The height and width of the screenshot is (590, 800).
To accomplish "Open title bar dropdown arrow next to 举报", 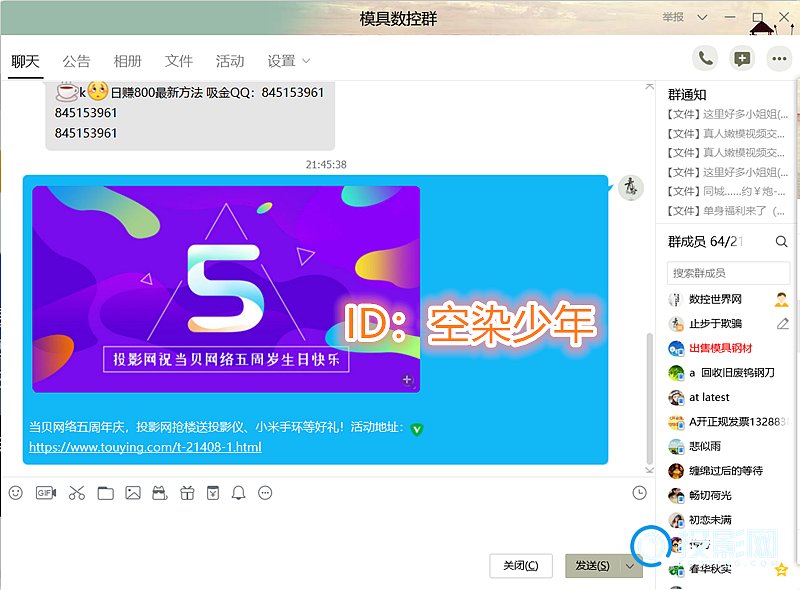I will (703, 17).
